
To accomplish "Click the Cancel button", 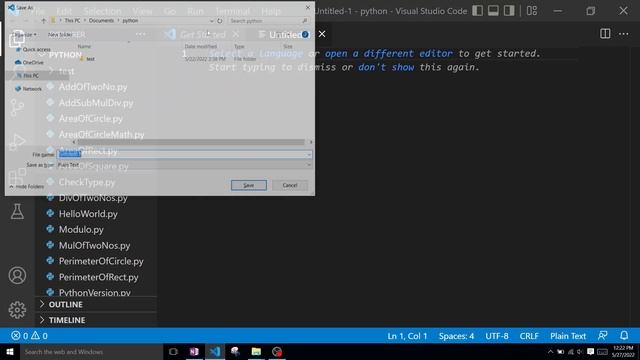I will (290, 185).
